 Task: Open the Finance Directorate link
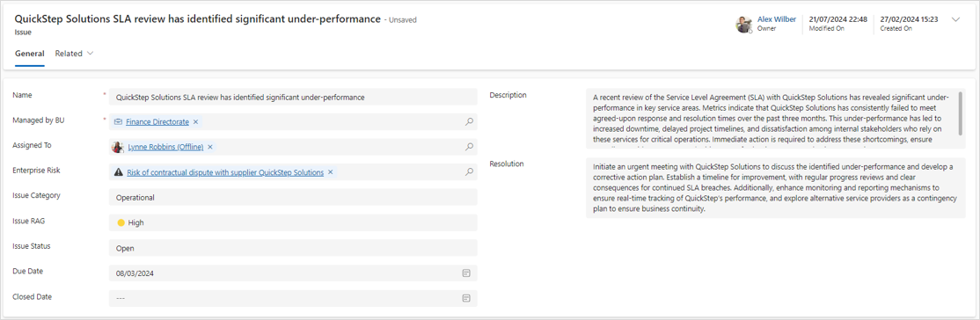[x=157, y=122]
